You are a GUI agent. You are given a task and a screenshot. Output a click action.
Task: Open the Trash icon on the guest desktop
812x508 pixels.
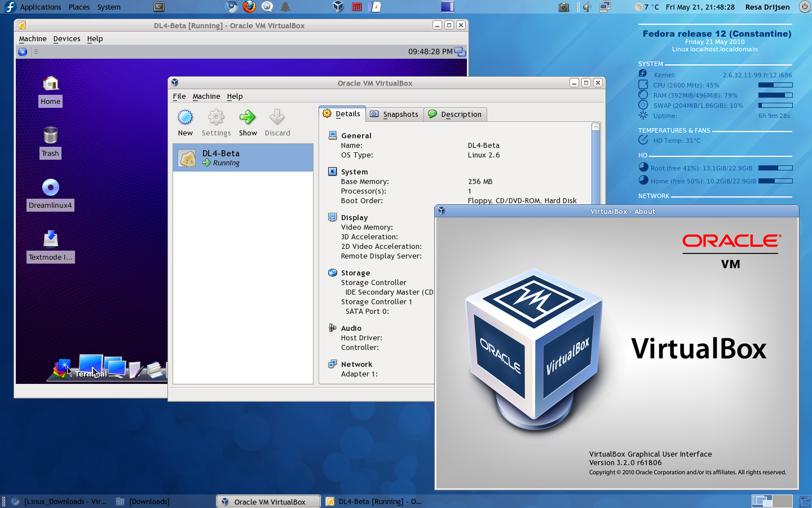pyautogui.click(x=51, y=135)
